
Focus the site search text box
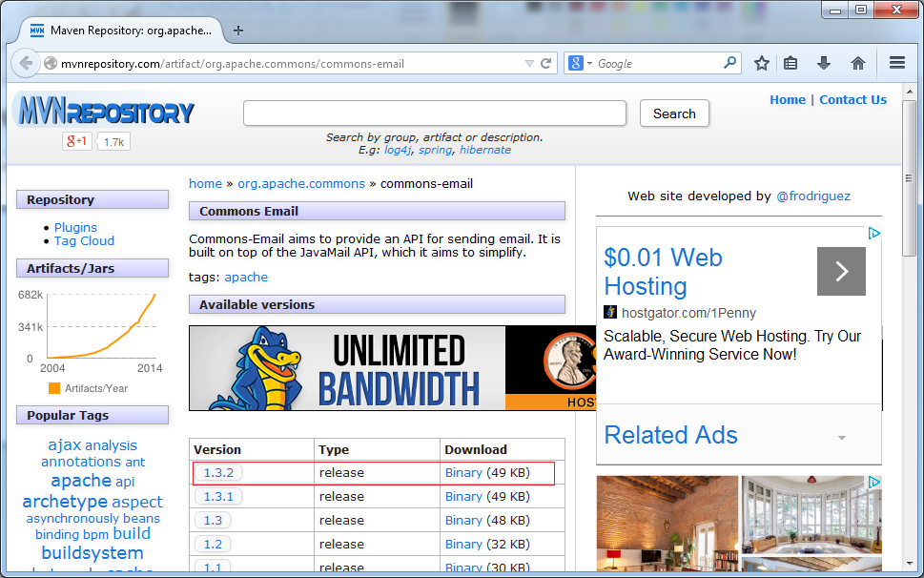(435, 114)
